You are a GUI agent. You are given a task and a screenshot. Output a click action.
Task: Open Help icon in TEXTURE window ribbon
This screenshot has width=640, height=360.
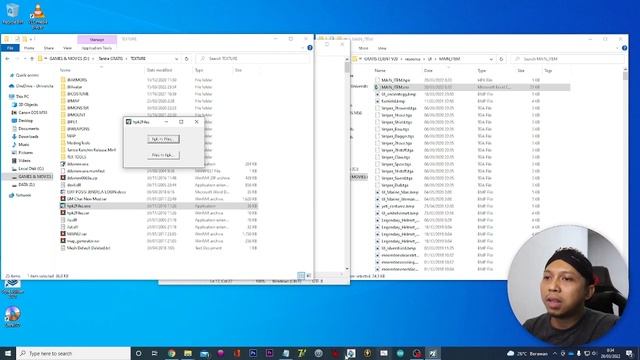(310, 48)
